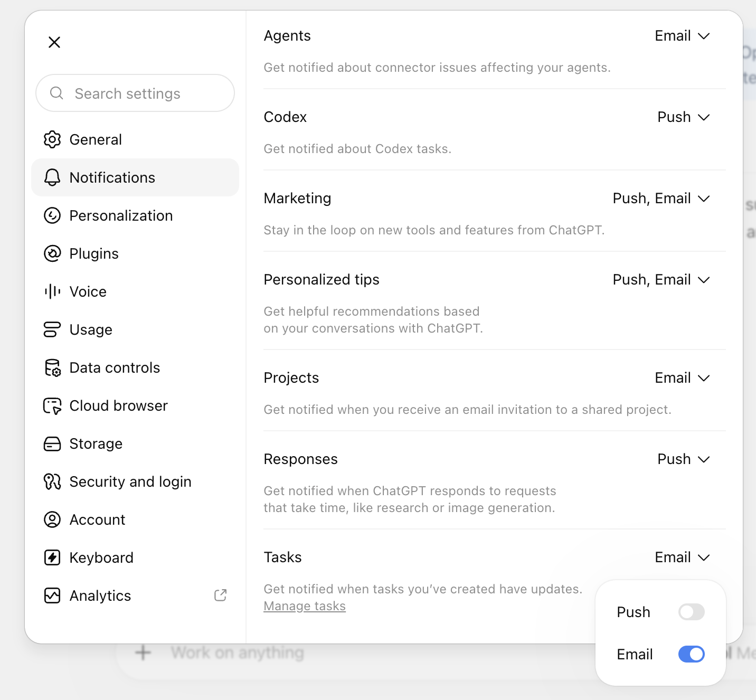Click the external link icon beside Analytics
This screenshot has height=700, width=756.
coord(221,595)
